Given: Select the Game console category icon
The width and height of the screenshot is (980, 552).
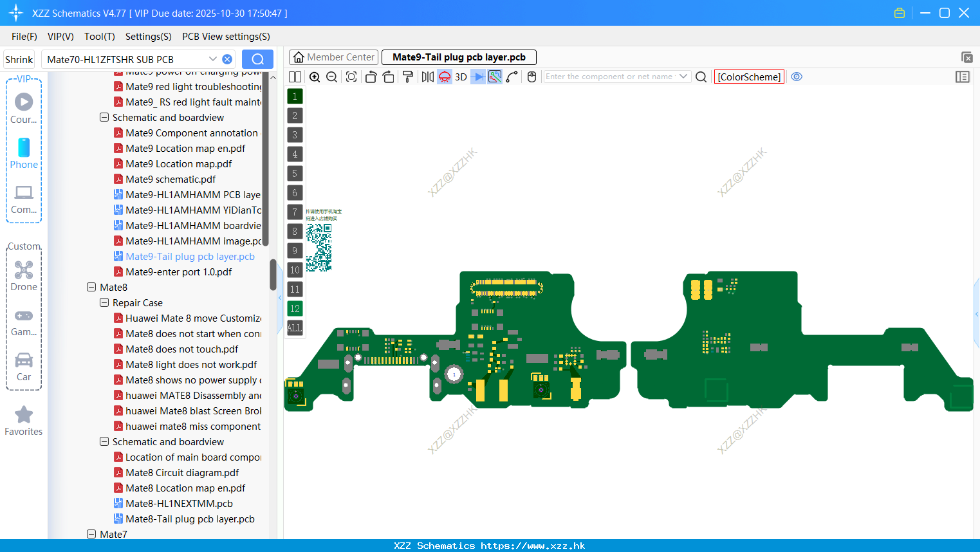Looking at the screenshot, I should click(x=24, y=315).
